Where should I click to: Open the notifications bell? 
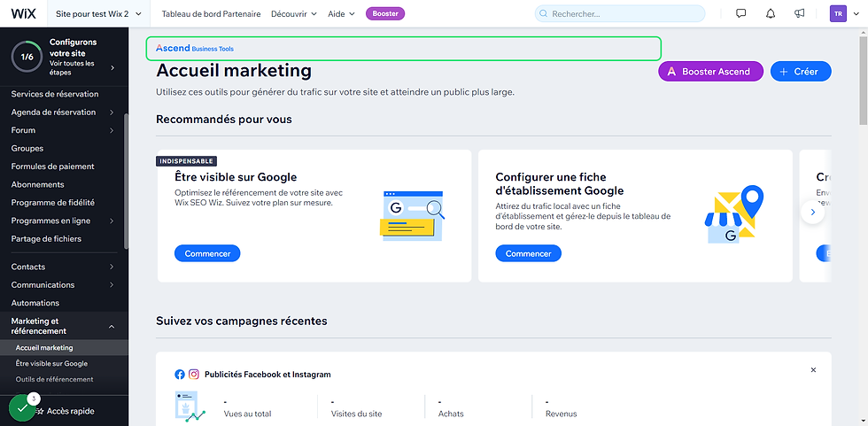771,14
